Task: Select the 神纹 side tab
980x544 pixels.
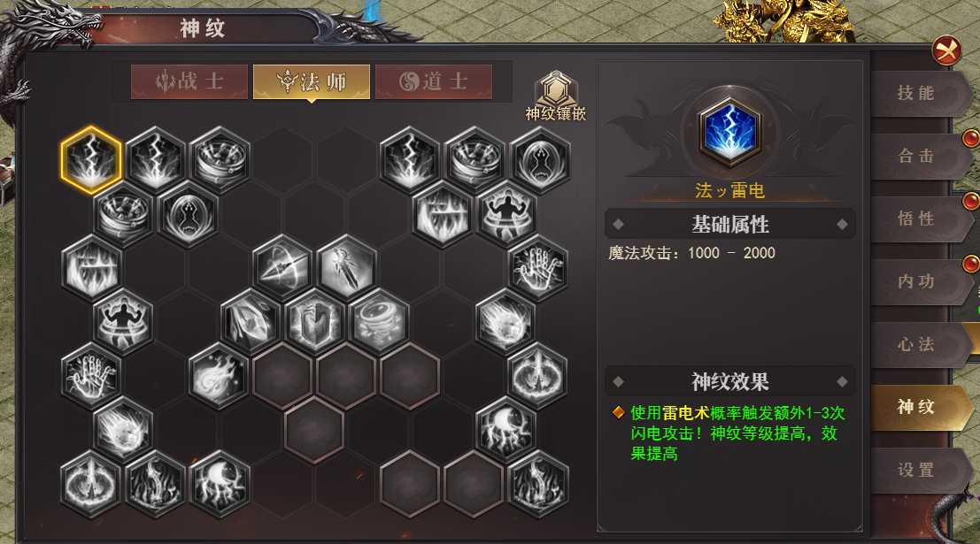Action: [920, 407]
